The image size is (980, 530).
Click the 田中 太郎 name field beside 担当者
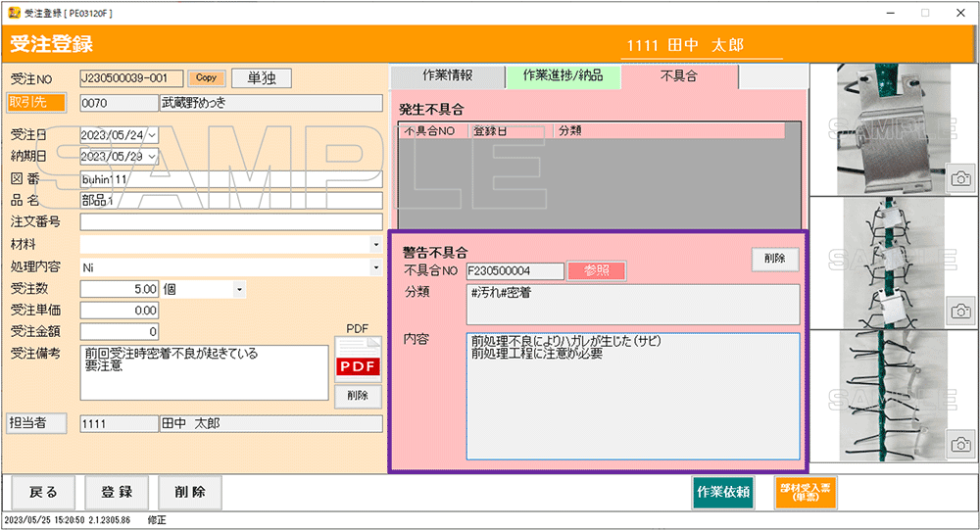[271, 424]
